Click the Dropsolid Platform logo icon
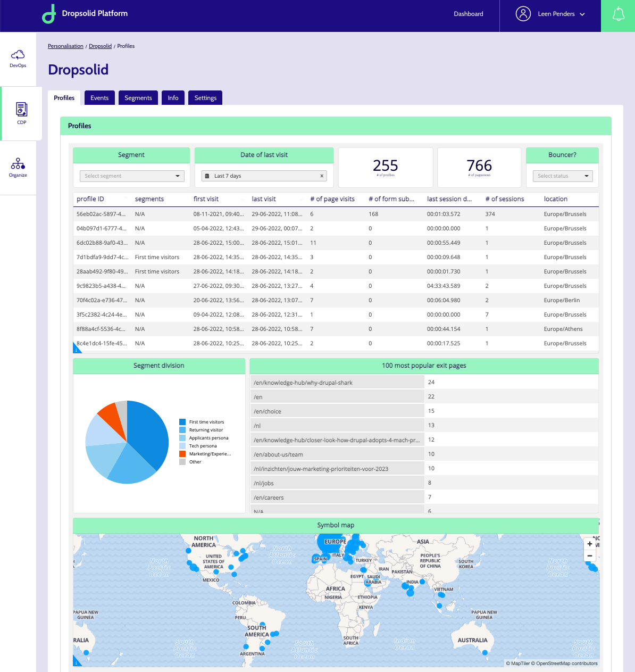This screenshot has width=635, height=672. click(49, 14)
